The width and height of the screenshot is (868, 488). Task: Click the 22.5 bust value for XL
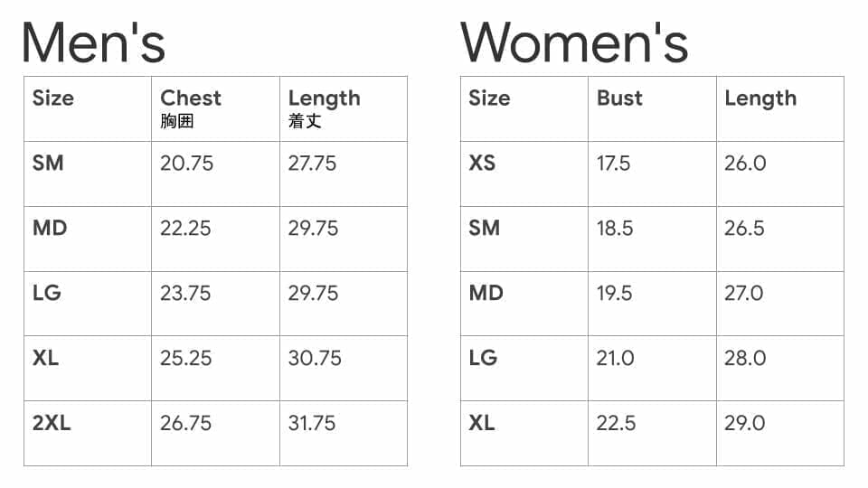point(616,423)
